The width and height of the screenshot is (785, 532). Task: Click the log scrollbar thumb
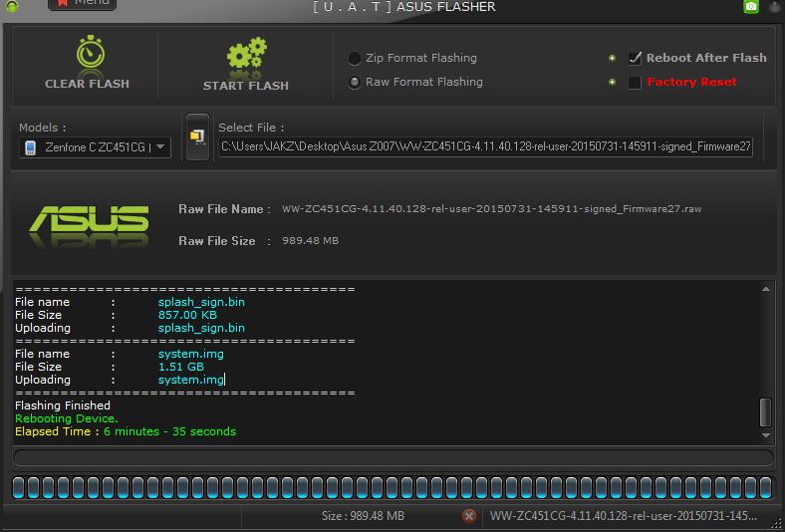pyautogui.click(x=765, y=411)
